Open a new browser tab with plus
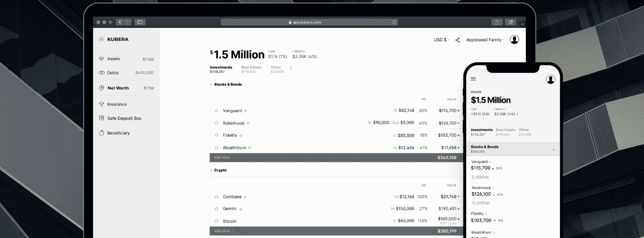The height and width of the screenshot is (238, 644). click(522, 24)
